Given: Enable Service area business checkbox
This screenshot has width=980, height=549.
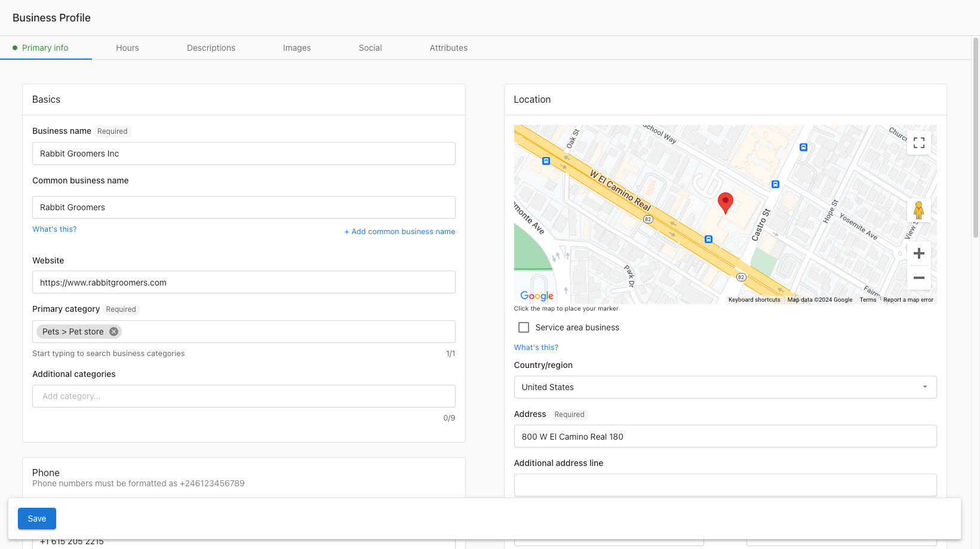Looking at the screenshot, I should (524, 327).
